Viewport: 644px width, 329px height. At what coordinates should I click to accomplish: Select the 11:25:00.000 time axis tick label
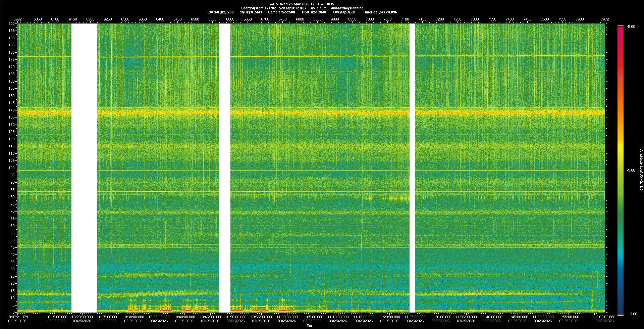tap(415, 317)
